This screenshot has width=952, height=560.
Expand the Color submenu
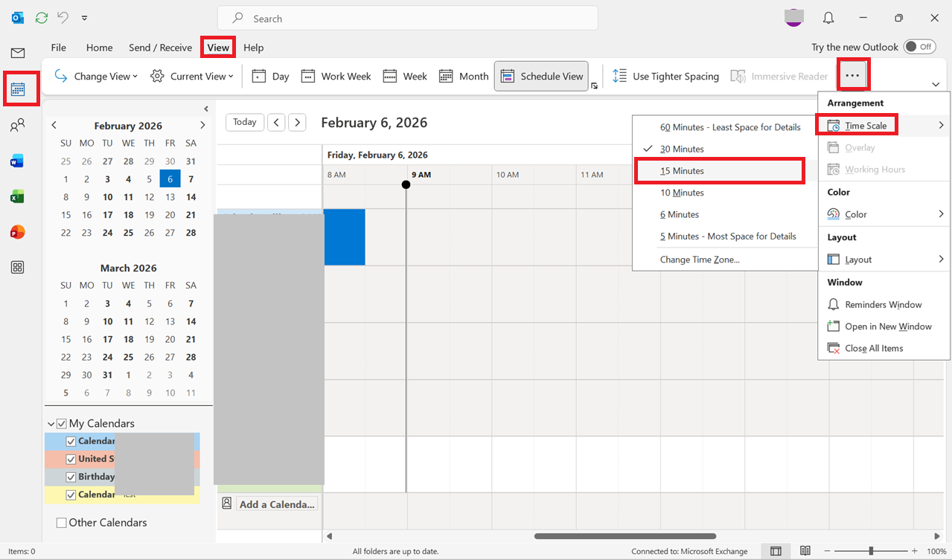point(884,214)
